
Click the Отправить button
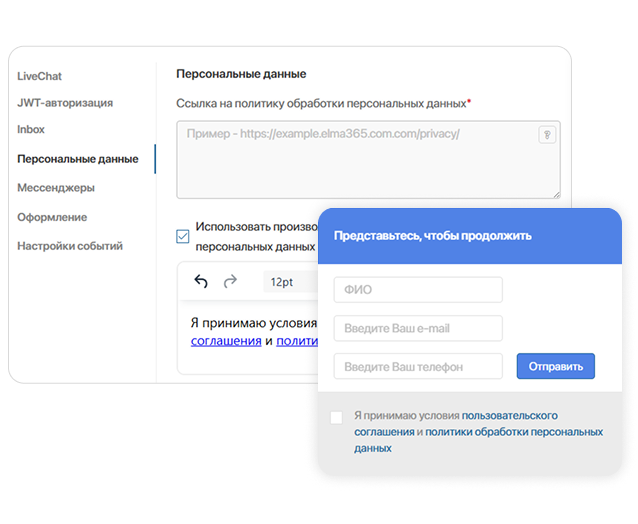(555, 366)
